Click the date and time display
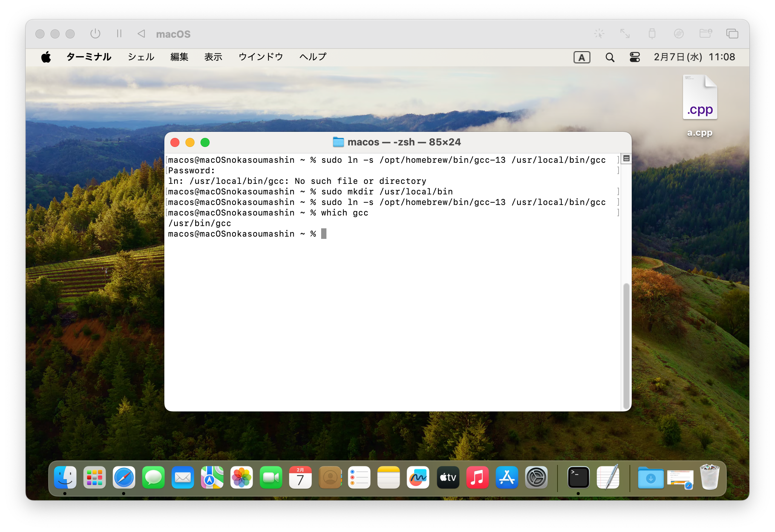775x532 pixels. tap(694, 57)
